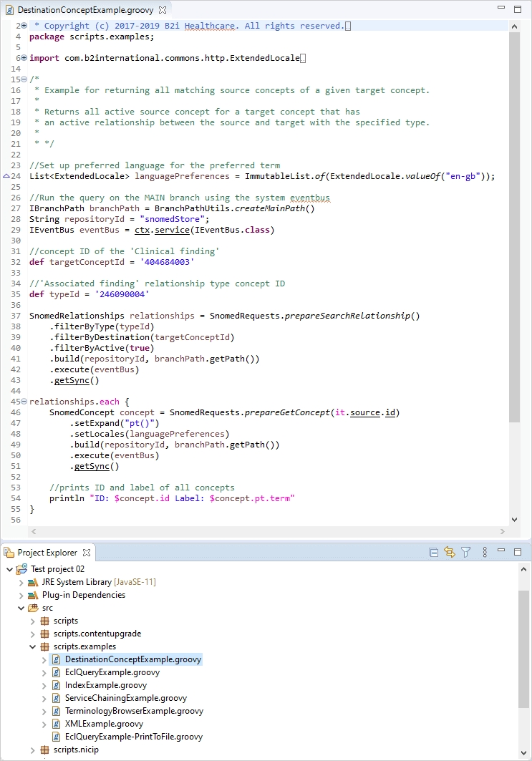Minimize the Project Explorer panel
The height and width of the screenshot is (761, 532).
(502, 552)
